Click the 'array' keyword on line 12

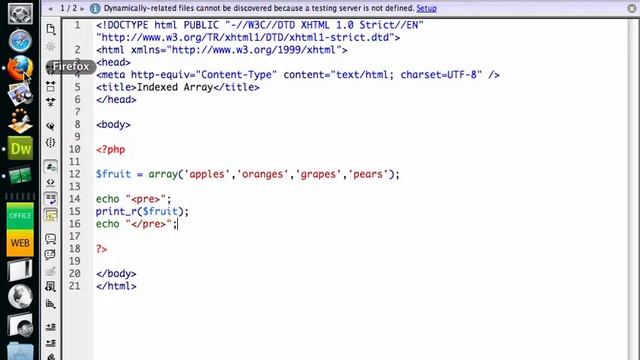[163, 174]
